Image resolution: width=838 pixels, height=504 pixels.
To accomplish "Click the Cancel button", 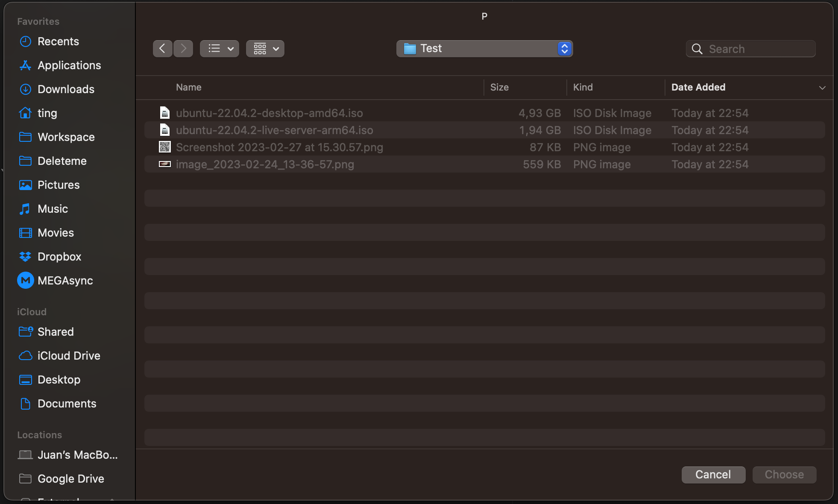I will pyautogui.click(x=713, y=475).
